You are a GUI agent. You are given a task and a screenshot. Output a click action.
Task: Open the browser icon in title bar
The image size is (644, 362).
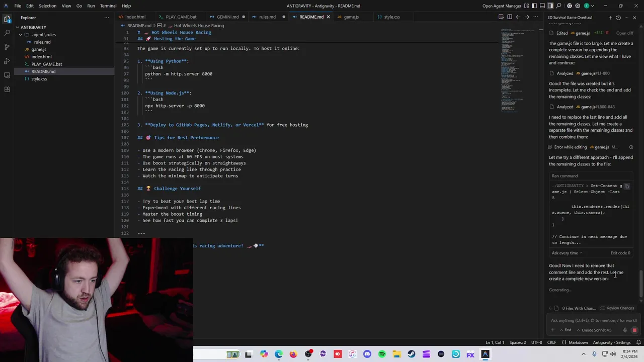pos(569,6)
